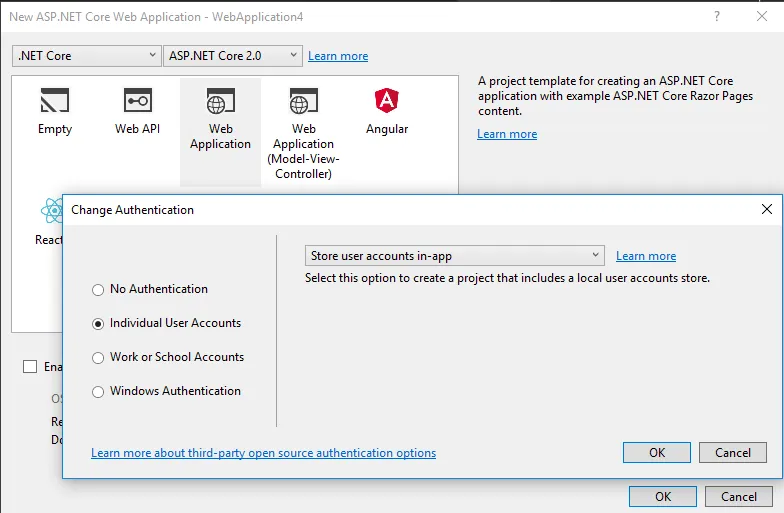784x513 pixels.
Task: Choose the Web API template icon
Action: 138,100
